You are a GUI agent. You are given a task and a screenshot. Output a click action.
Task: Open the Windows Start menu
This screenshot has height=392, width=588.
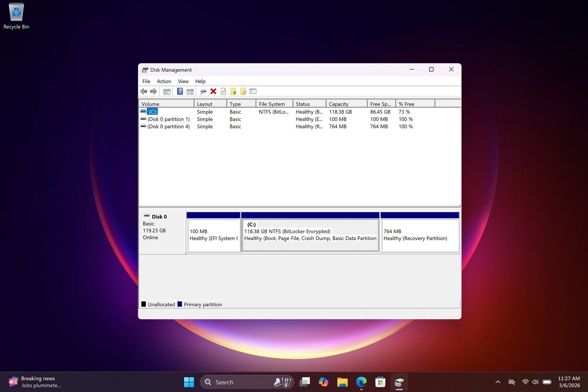(x=189, y=382)
